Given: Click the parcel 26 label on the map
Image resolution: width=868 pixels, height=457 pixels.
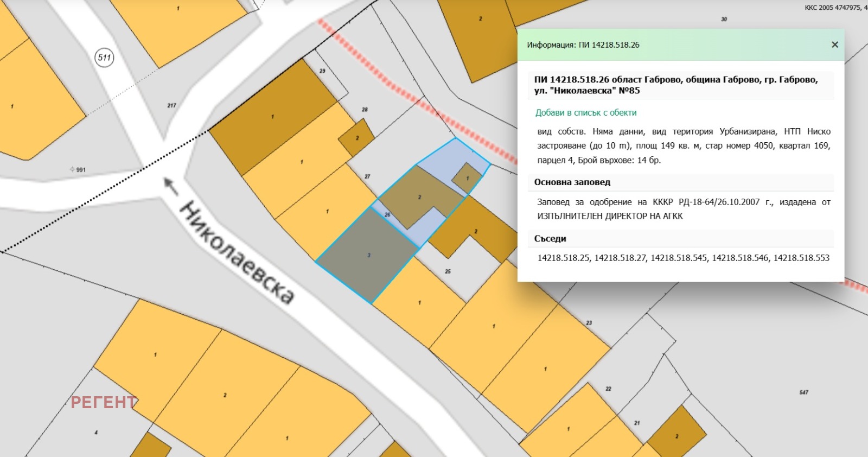Looking at the screenshot, I should point(387,214).
